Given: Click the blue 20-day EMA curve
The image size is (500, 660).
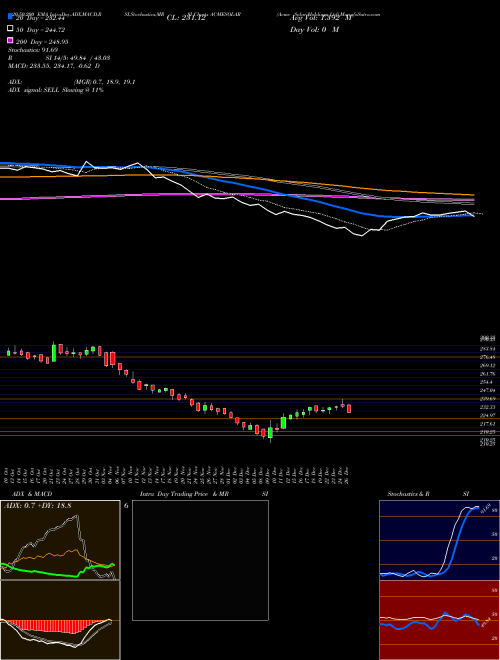Looking at the screenshot, I should [295, 197].
